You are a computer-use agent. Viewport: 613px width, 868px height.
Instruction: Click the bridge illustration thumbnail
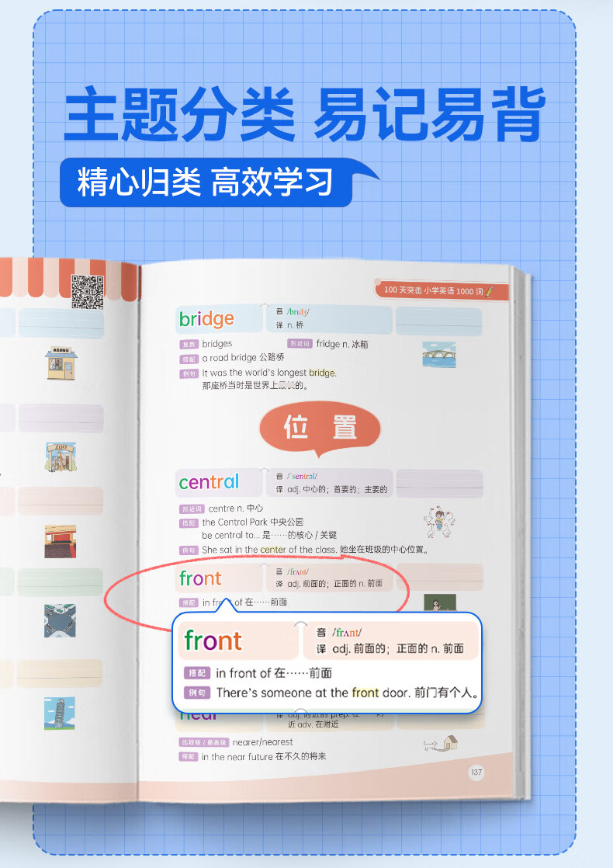[x=438, y=355]
